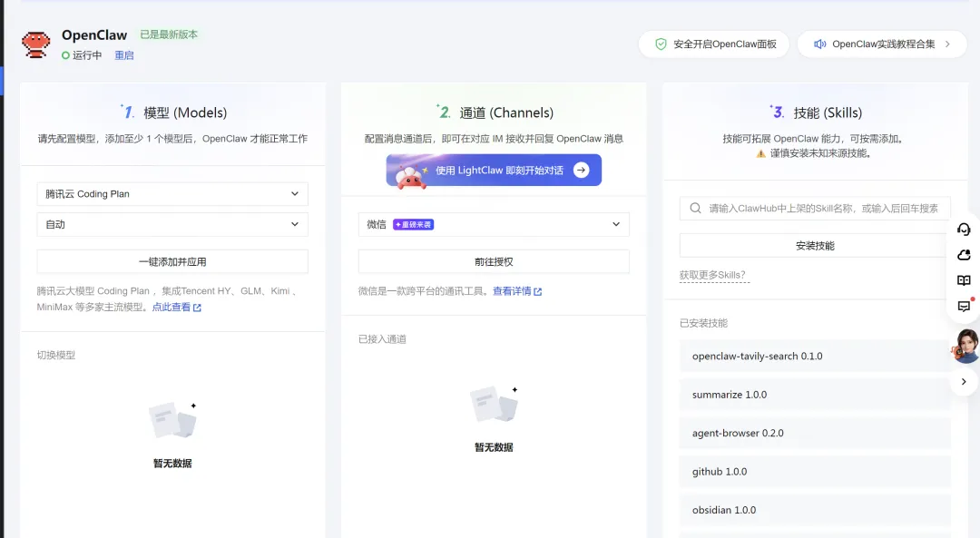980x538 pixels.
Task: Open 查看详情 link for WeChat
Action: click(x=512, y=291)
